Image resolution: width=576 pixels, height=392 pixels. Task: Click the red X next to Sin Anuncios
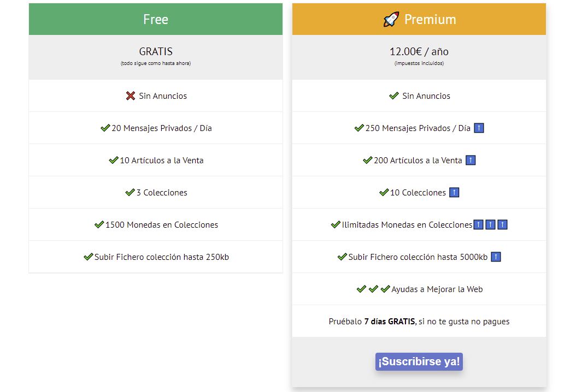click(x=131, y=96)
